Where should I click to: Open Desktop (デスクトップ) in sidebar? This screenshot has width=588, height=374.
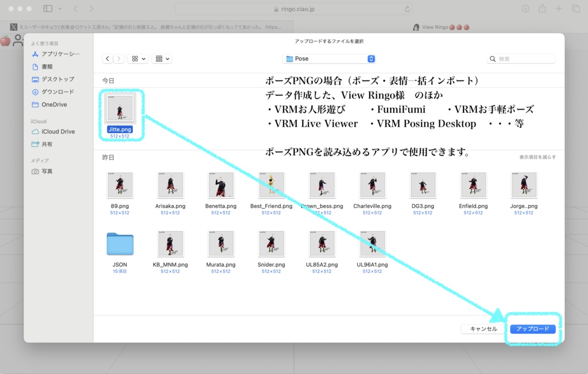point(53,79)
